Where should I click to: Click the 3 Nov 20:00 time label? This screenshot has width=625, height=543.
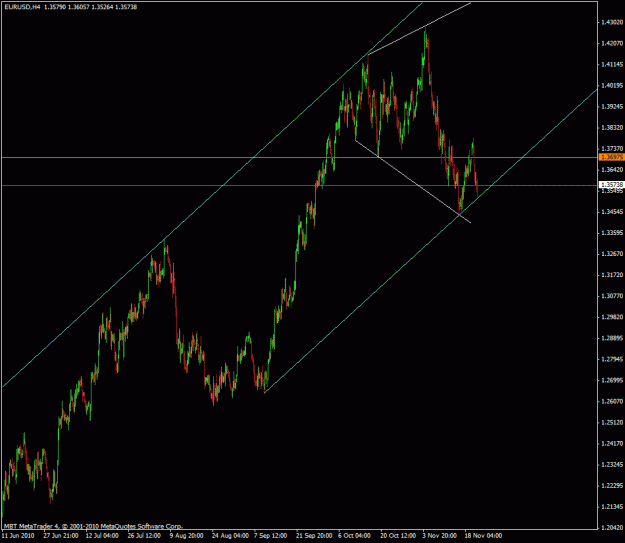coord(440,536)
